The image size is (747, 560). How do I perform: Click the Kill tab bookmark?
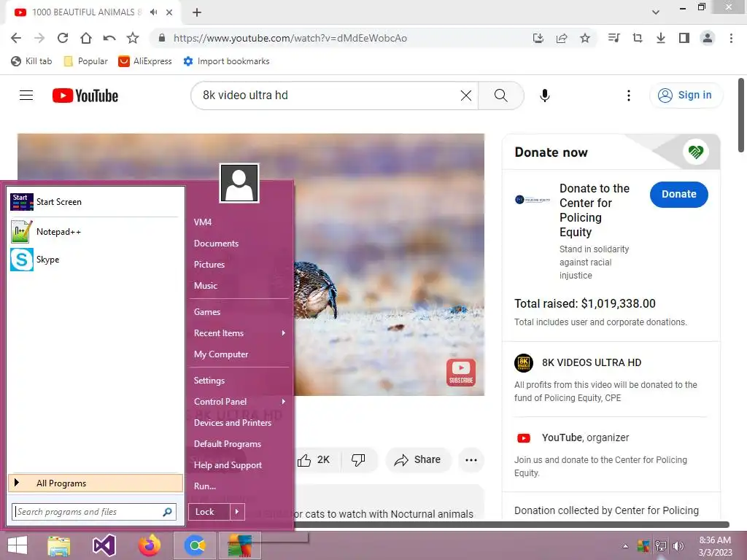[x=31, y=61]
